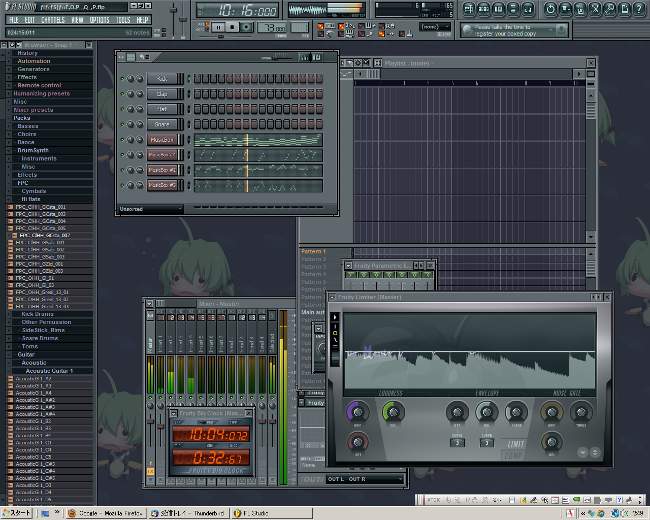Open the Windows Start button
650x520 pixels.
pyautogui.click(x=16, y=513)
